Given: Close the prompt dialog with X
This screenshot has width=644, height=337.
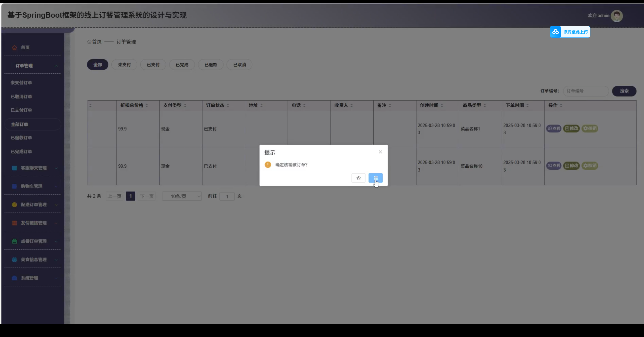Looking at the screenshot, I should click(x=380, y=152).
